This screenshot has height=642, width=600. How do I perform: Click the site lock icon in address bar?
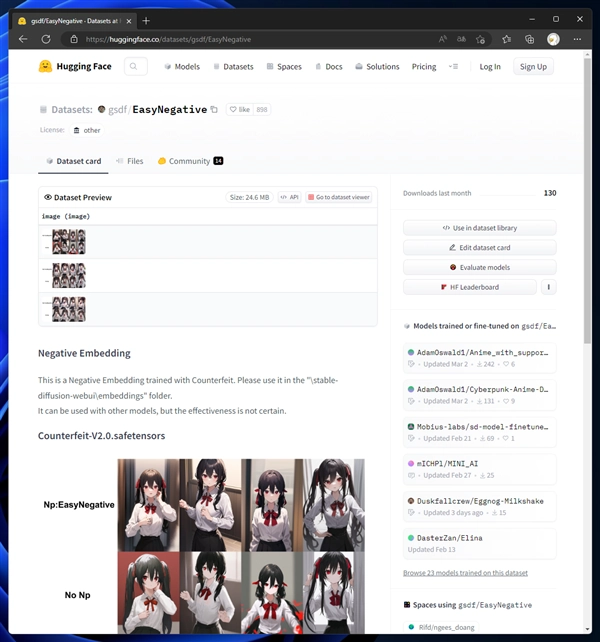74,39
